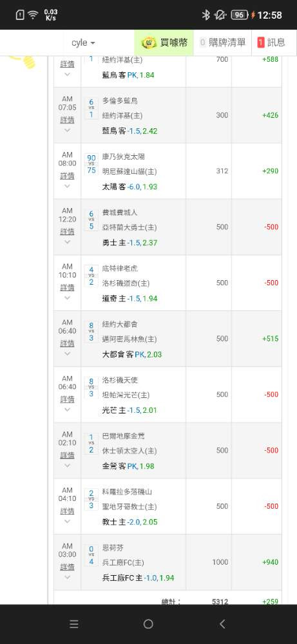The width and height of the screenshot is (297, 644).
Task: Tap the muted notification bell icon
Action: [220, 15]
